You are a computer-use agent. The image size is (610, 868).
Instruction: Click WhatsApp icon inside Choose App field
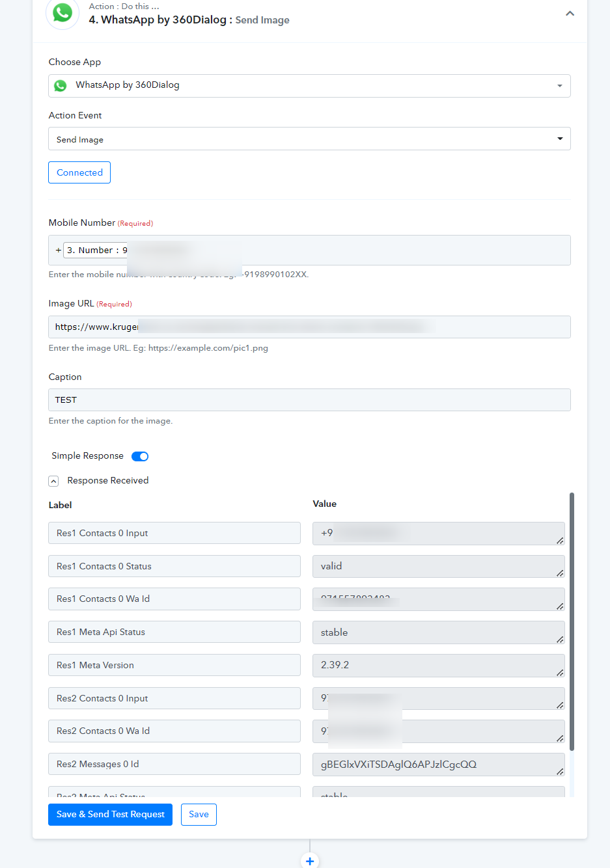61,86
